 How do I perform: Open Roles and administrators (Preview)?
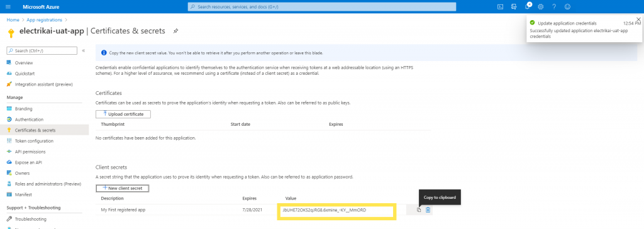coord(48,184)
